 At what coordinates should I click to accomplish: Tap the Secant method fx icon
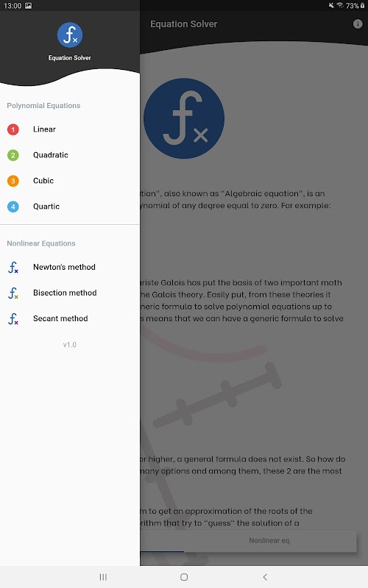(13, 319)
